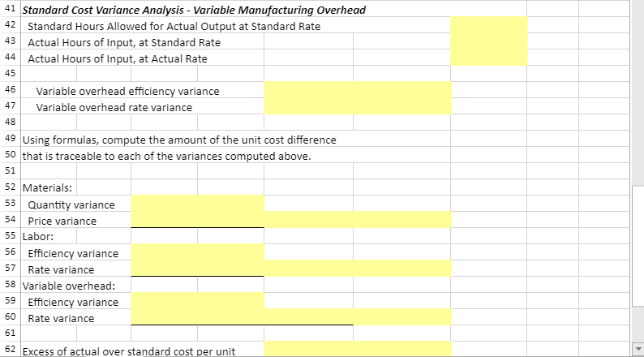
Task: Select row header 42
Action: click(x=11, y=24)
